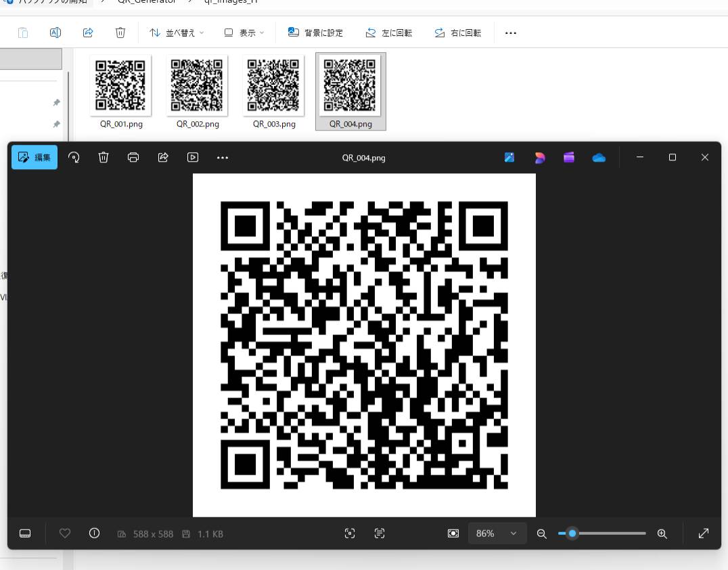Click Set as background (背景に設定)
The image size is (728, 570).
315,32
